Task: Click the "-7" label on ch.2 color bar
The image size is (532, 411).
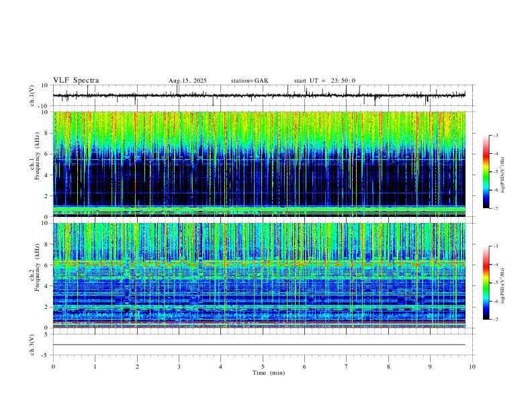Action: pyautogui.click(x=495, y=319)
